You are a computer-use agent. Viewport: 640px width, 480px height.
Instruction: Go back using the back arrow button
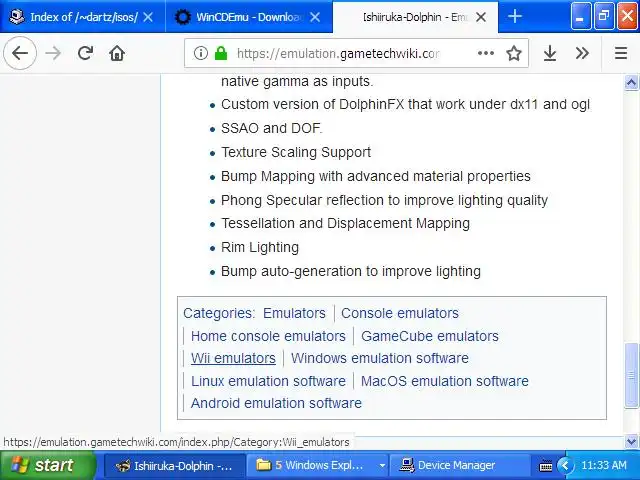(20, 53)
